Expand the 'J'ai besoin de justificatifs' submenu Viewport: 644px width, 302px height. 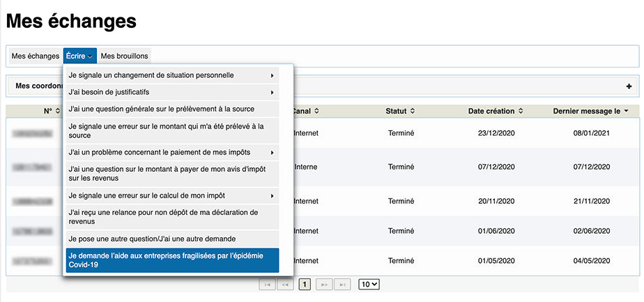171,92
